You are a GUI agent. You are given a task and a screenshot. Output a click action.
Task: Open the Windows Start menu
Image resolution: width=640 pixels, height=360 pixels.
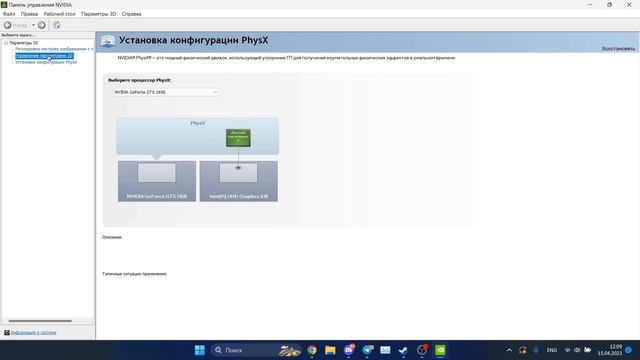tap(200, 350)
